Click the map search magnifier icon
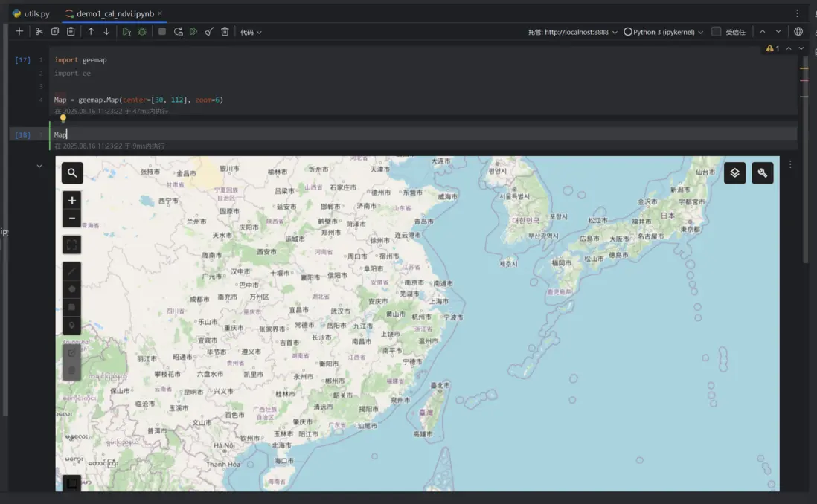This screenshot has height=504, width=817. point(72,173)
